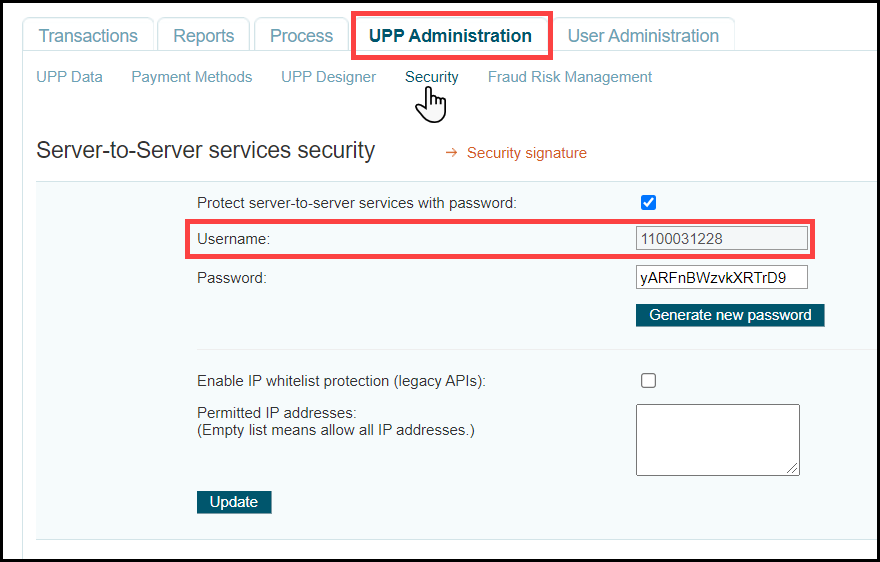
Task: Open the Transactions tab
Action: tap(88, 36)
